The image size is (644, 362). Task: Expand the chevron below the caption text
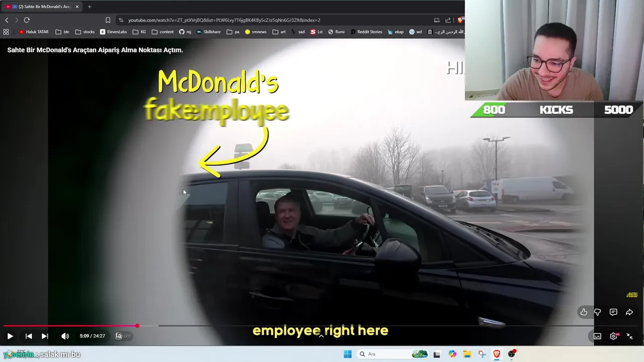click(x=321, y=336)
